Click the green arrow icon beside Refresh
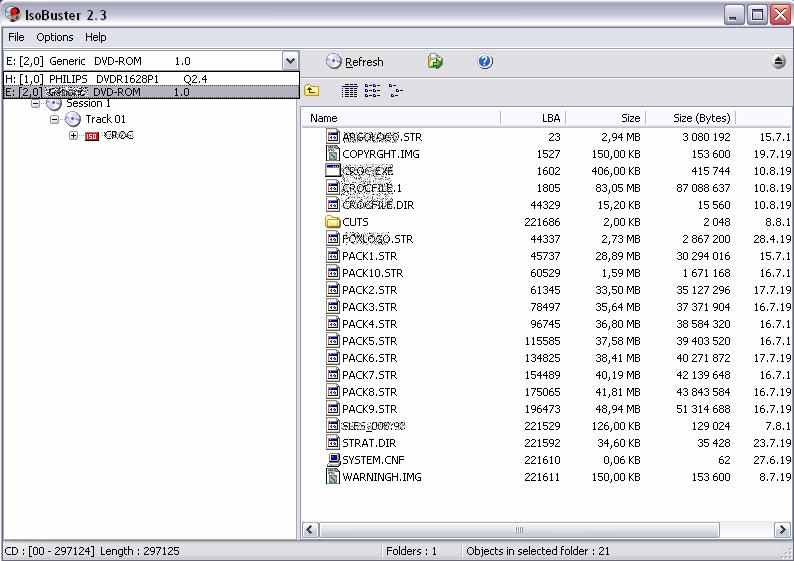The height and width of the screenshot is (561, 794). click(x=435, y=62)
